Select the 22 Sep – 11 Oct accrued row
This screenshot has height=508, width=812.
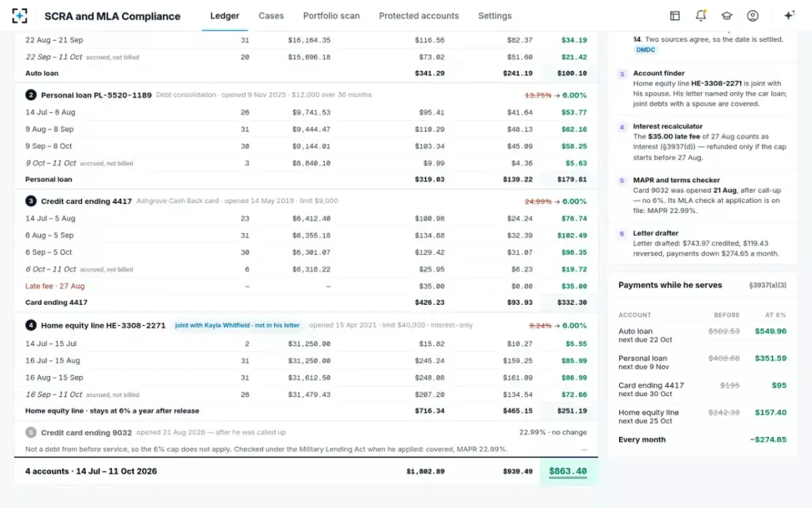click(x=307, y=57)
